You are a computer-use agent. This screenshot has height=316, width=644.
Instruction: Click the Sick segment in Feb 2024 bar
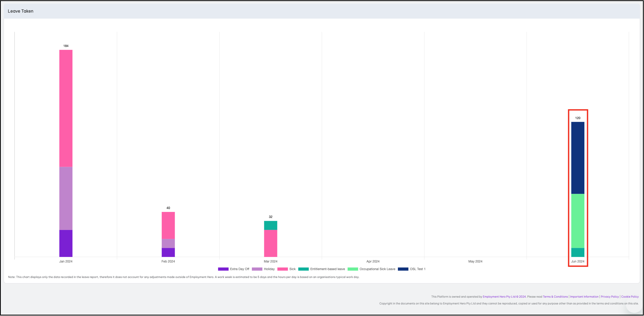[168, 225]
